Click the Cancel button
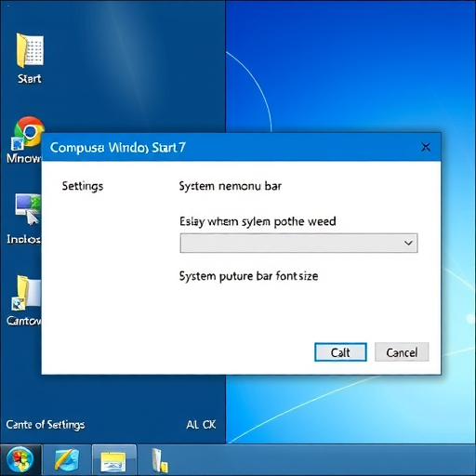Viewport: 476px width, 476px height. [x=402, y=352]
